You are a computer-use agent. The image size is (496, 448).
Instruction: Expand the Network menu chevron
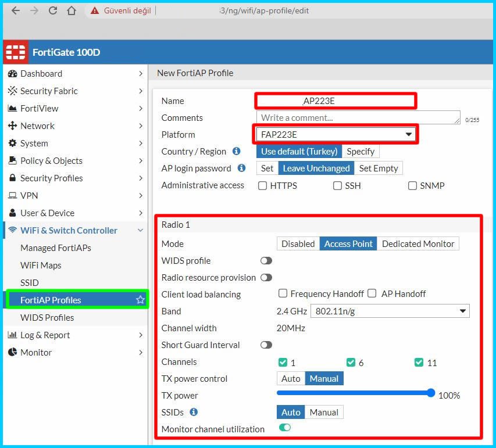141,126
